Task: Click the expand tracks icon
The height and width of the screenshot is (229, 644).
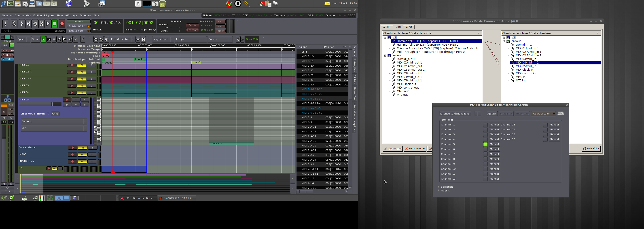Action: (x=143, y=39)
